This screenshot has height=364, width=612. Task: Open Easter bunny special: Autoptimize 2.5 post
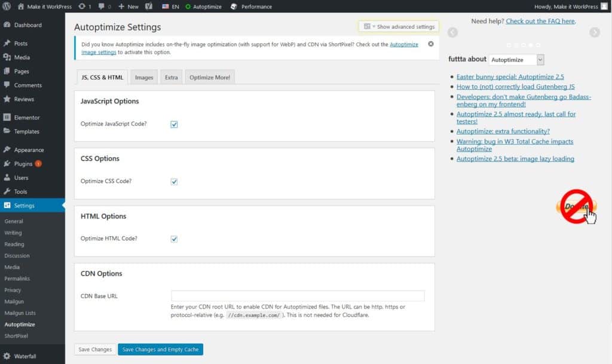pyautogui.click(x=510, y=77)
